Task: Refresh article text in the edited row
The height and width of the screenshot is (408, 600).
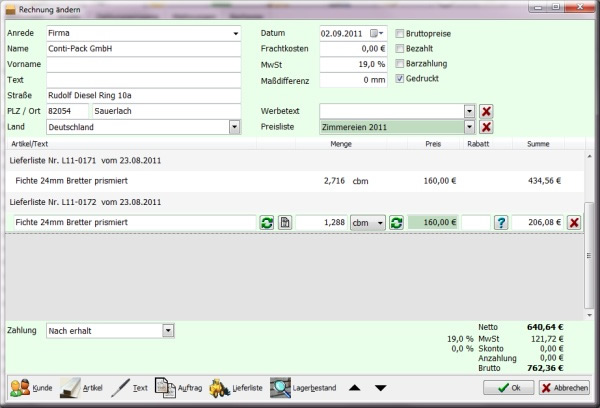Action: click(267, 222)
